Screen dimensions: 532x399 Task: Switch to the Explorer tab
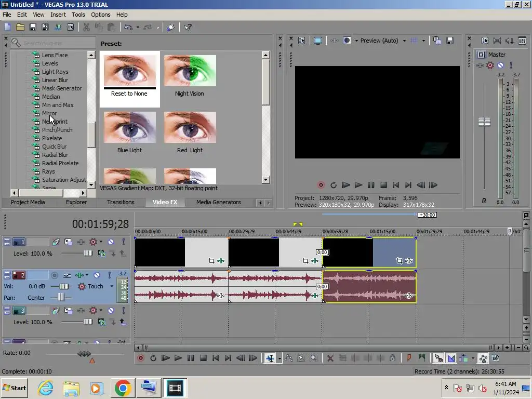pos(76,202)
